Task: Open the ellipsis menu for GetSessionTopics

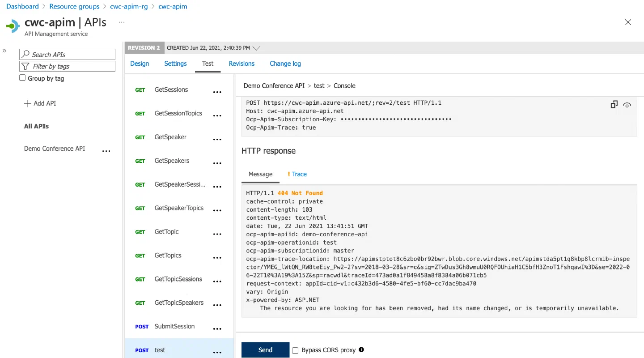Action: [217, 116]
